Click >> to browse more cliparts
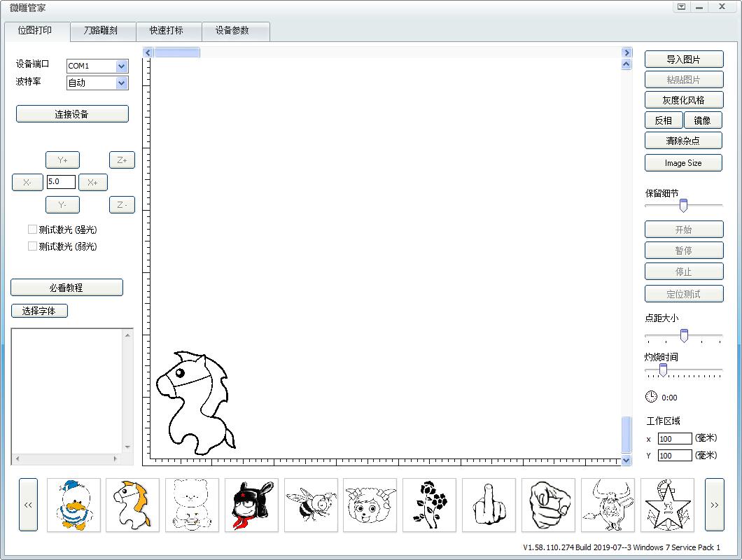The width and height of the screenshot is (742, 560). point(715,505)
